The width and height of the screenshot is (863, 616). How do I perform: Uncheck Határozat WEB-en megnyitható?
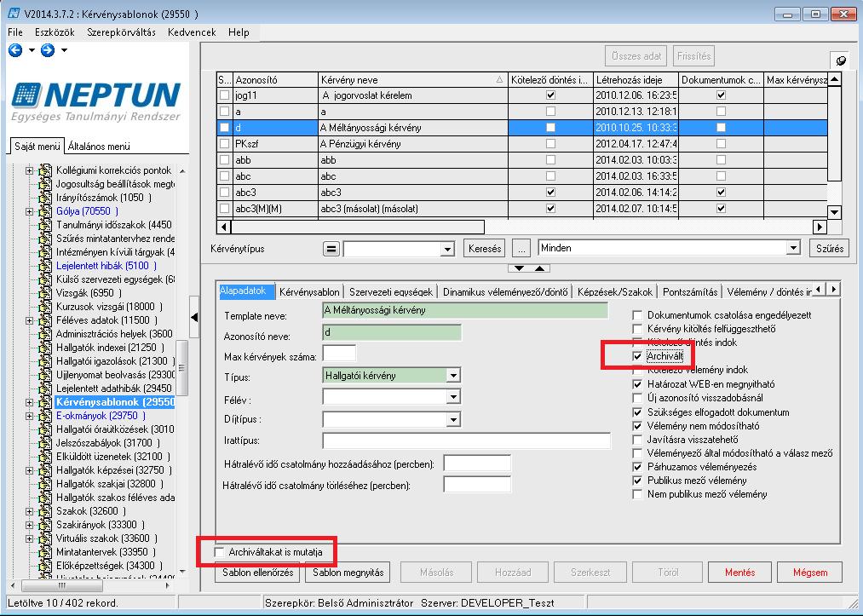(x=637, y=384)
